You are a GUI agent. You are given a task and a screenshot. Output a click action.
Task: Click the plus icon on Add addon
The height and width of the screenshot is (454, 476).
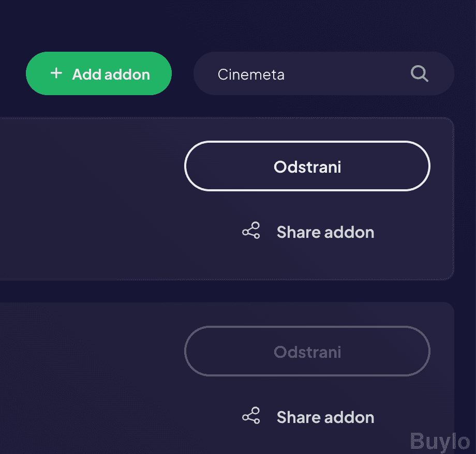coord(56,73)
